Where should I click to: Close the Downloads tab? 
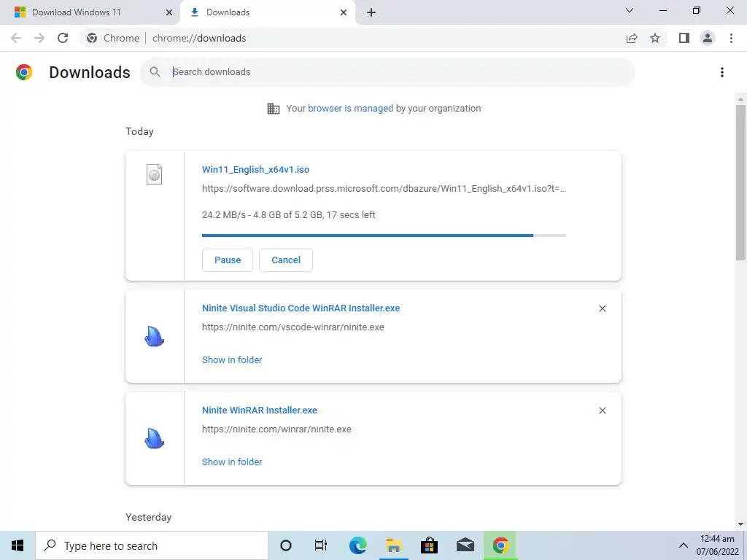pos(344,12)
